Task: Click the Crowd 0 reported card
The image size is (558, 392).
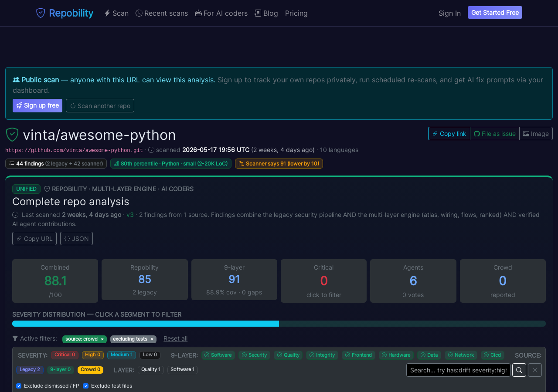Action: [x=503, y=281]
